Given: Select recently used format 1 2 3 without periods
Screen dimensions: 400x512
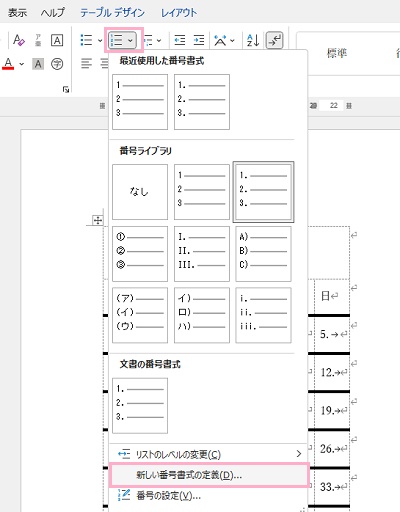Looking at the screenshot, I should point(140,102).
